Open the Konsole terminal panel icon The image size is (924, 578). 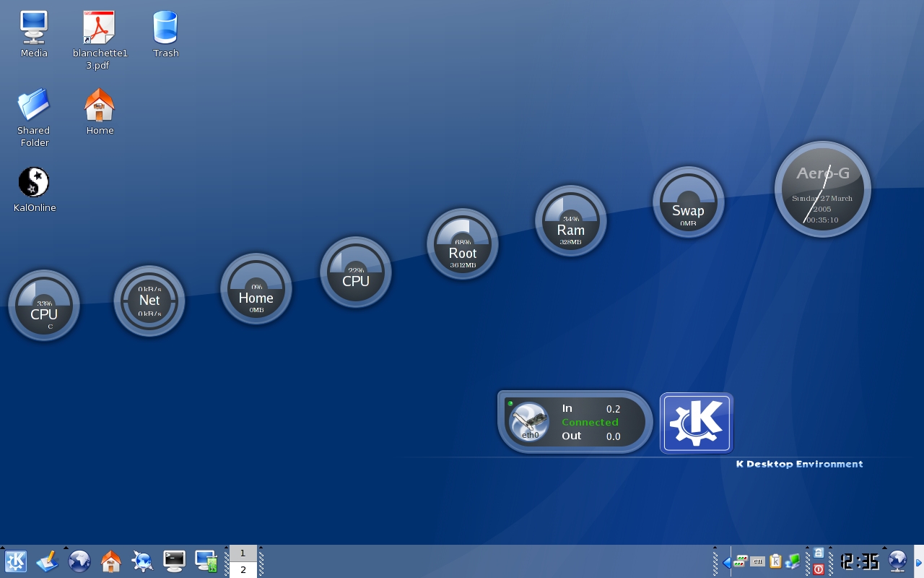[x=174, y=561]
